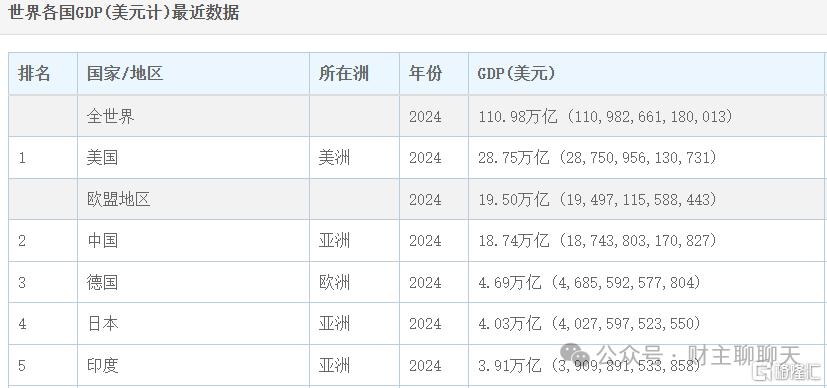Click the 欧盟地区 row name
Screen dimensions: 827x388
[x=119, y=199]
